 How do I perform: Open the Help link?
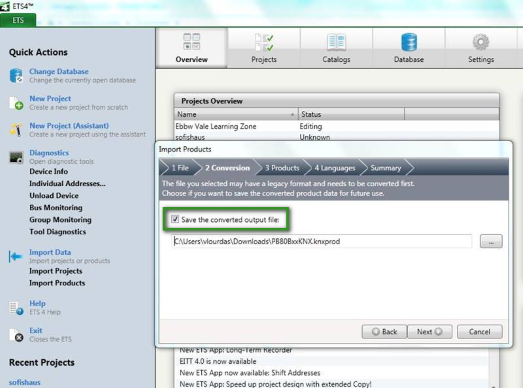pos(37,303)
